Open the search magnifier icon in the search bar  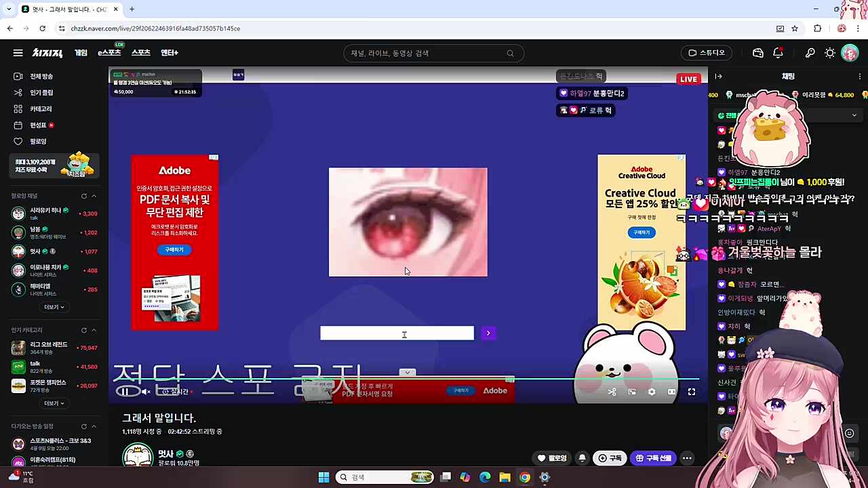(x=510, y=54)
